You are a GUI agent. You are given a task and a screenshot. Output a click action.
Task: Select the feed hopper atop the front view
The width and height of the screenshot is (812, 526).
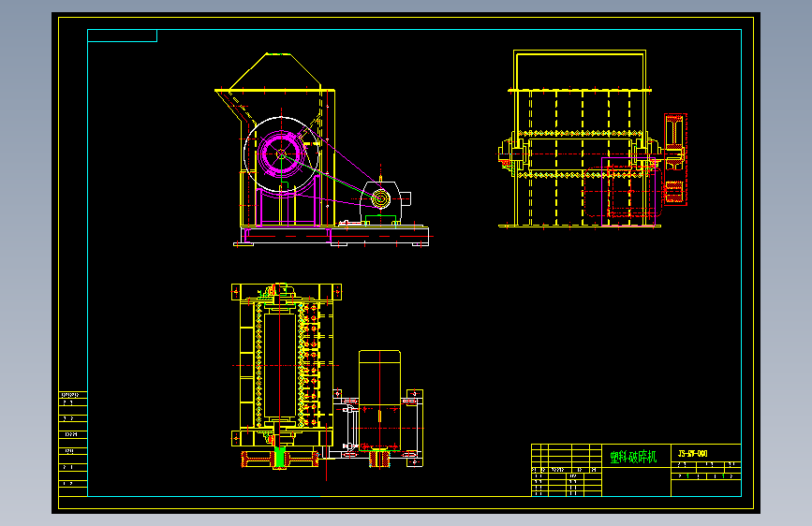[275, 72]
